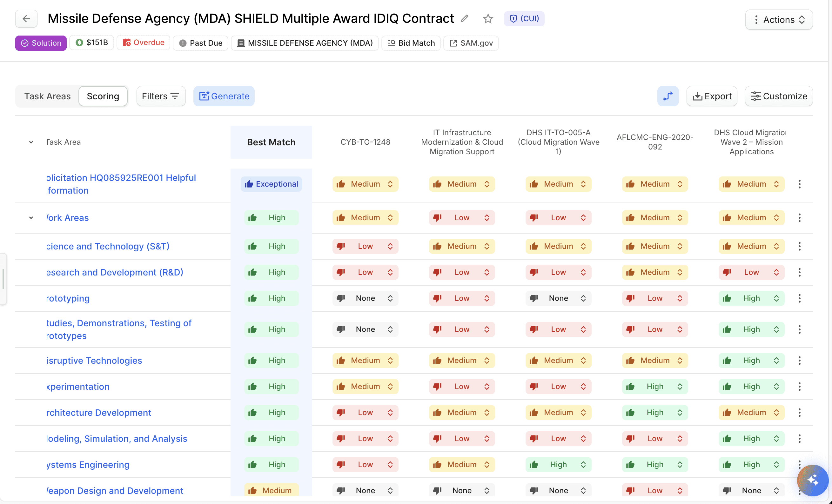Click the blue route path icon button
Image resolution: width=832 pixels, height=504 pixels.
click(668, 96)
